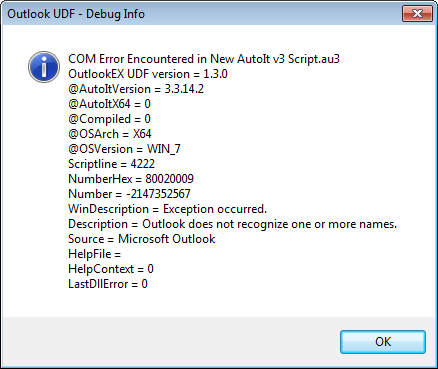Click the Source = Microsoft Outlook line
The height and width of the screenshot is (369, 438).
[x=142, y=239]
